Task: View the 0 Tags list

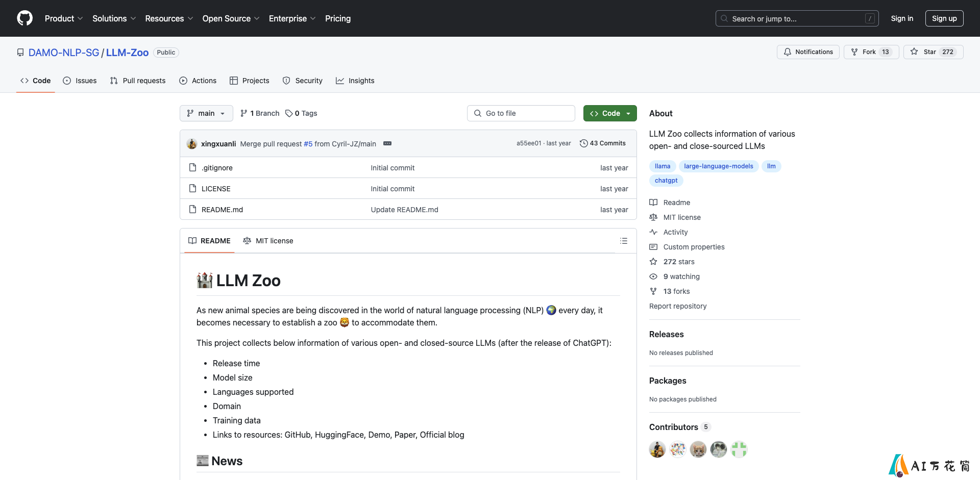Action: [x=301, y=113]
